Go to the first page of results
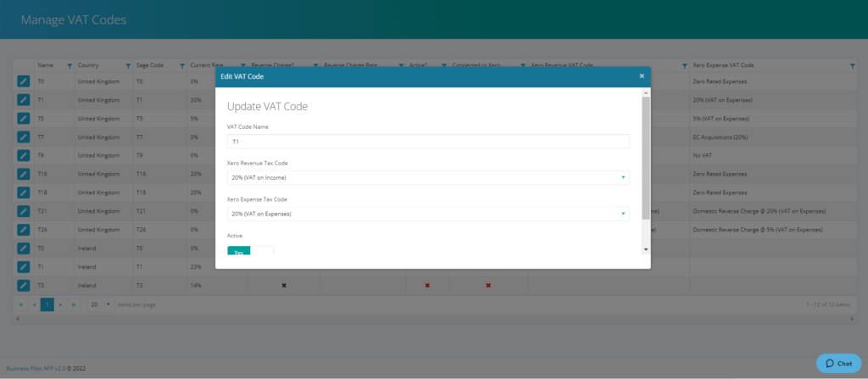868x379 pixels. [x=21, y=304]
